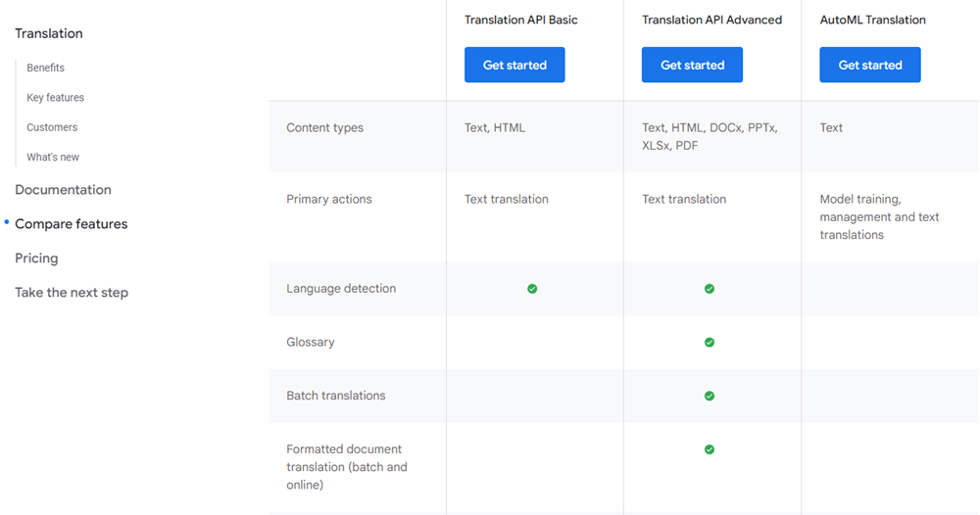Click Language detection checkmark for API Basic
Screen dimensions: 980x515
(x=532, y=289)
